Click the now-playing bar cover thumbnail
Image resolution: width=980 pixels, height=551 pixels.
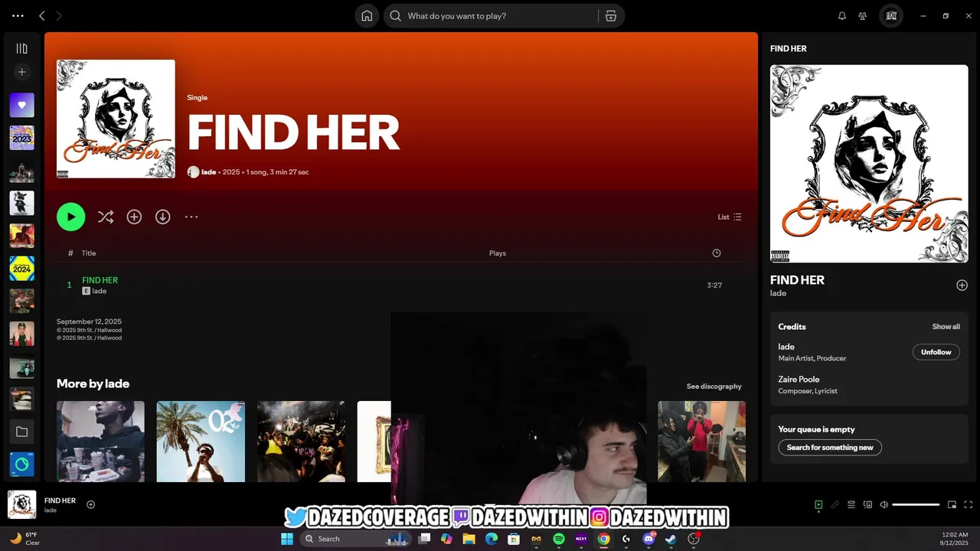click(x=21, y=505)
